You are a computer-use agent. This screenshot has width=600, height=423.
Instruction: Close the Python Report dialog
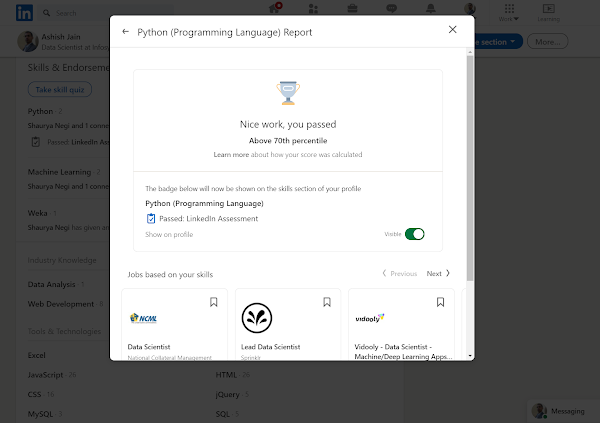[x=452, y=29]
